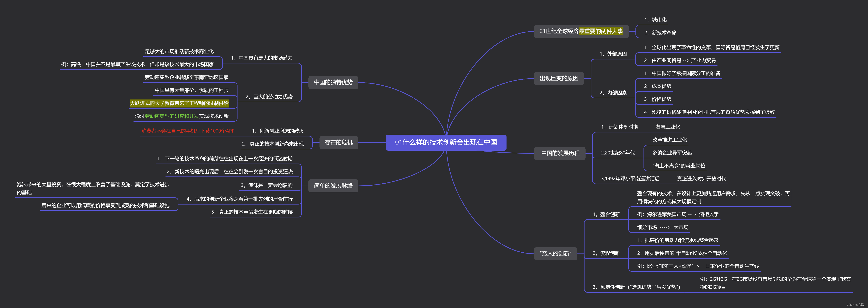Select highlighted node 大跃进式的大学教育带来了工程师的过剩供给

(179, 103)
